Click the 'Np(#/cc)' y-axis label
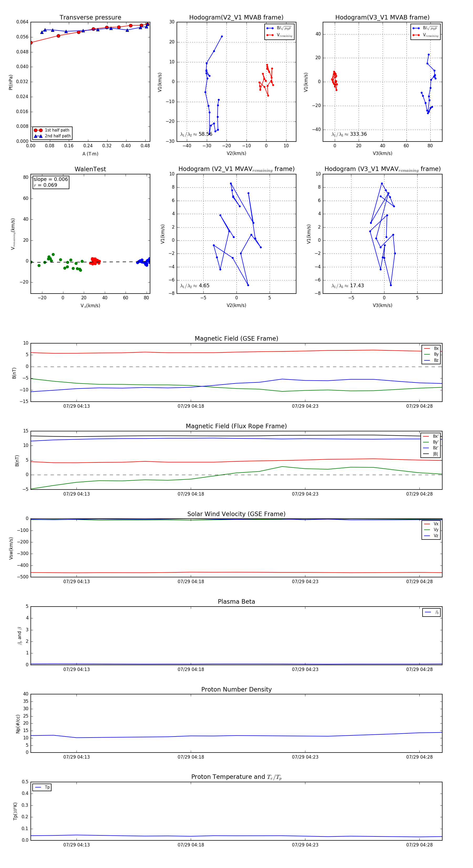Viewport: 473px width, 868px height. point(18,724)
